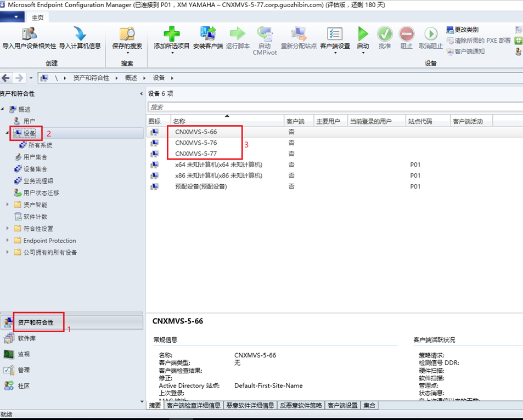Click 设备 in the breadcrumb path

click(159, 78)
